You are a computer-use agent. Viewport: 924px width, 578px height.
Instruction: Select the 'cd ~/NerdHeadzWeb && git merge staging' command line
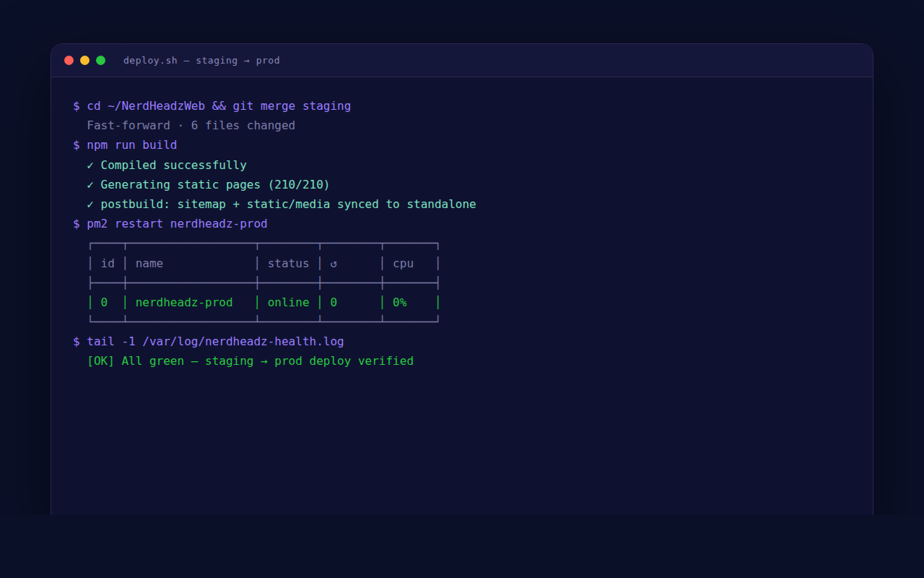tap(212, 106)
